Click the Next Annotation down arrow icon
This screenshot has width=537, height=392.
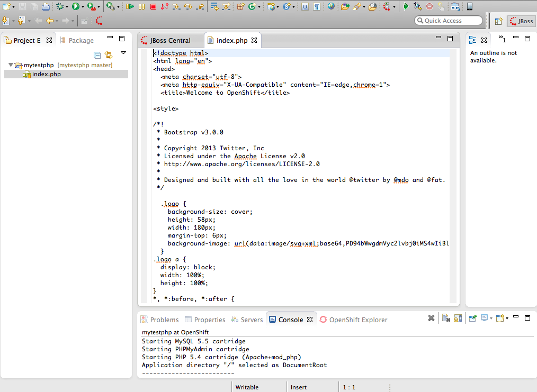click(x=5, y=21)
